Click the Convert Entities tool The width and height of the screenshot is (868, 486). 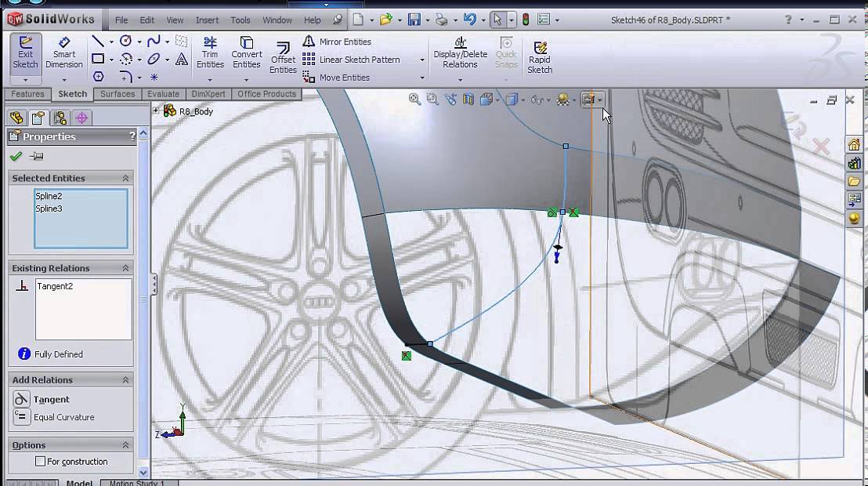coord(246,53)
